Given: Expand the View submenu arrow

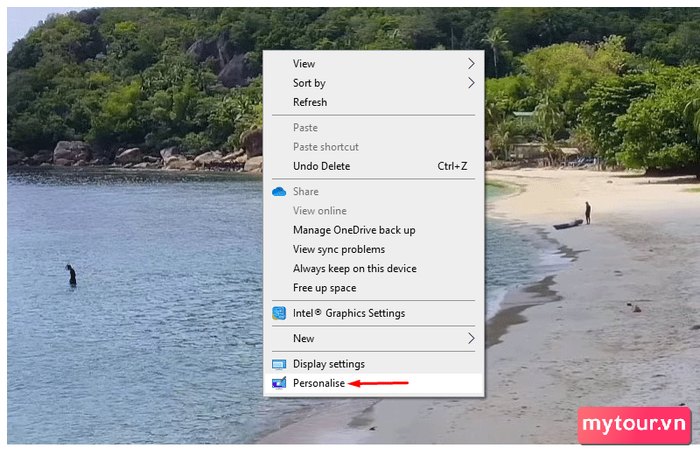Looking at the screenshot, I should click(x=471, y=64).
